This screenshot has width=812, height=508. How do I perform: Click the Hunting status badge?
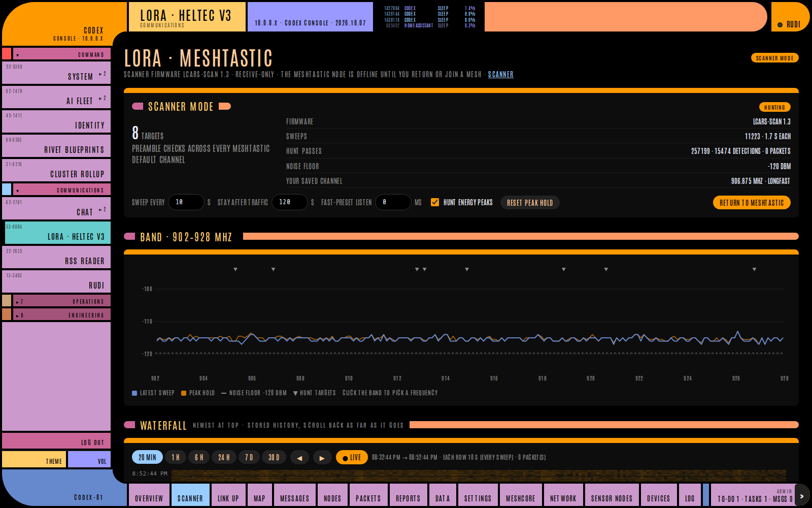(x=775, y=107)
